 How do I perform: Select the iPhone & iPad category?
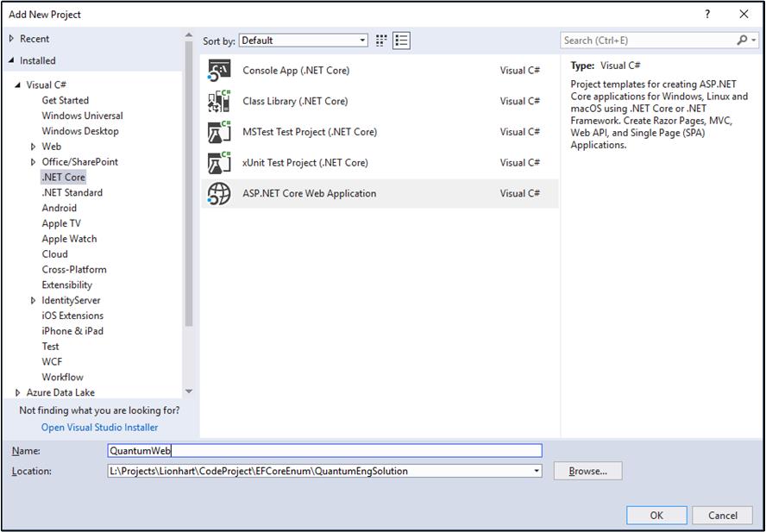point(72,331)
